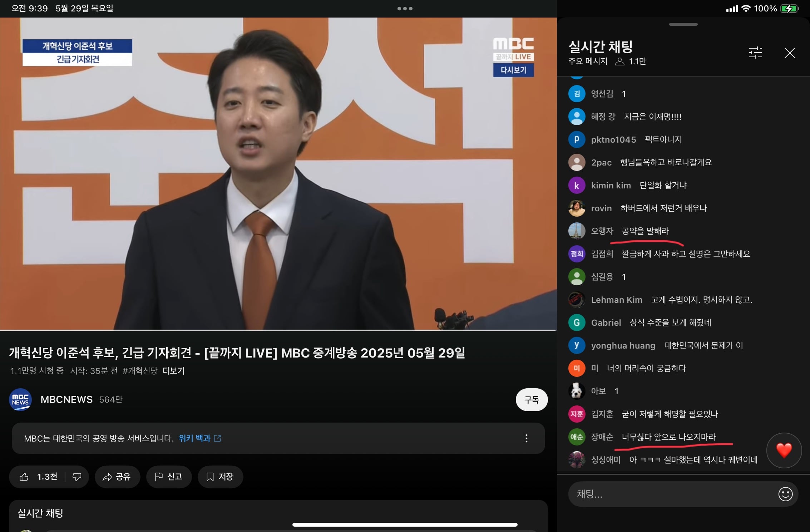Tap MBCNEWS channel name

point(66,399)
